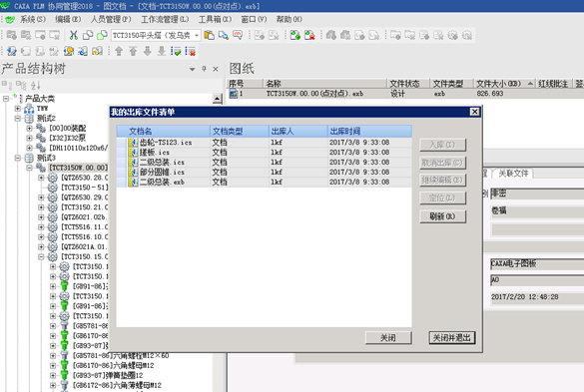Screen dimensions: 584x392
Task: Click the A-Z sort icon in tree panel
Action: tap(35, 85)
